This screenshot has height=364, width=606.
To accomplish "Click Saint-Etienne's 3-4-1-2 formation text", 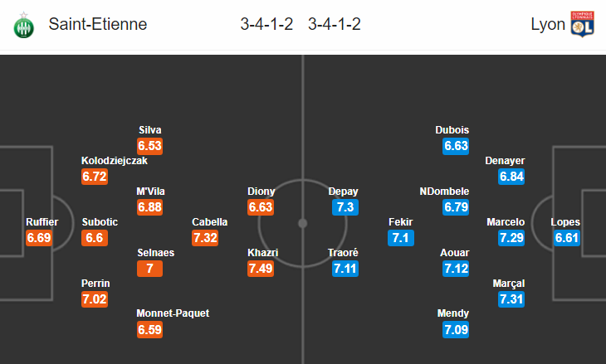I will (x=266, y=24).
